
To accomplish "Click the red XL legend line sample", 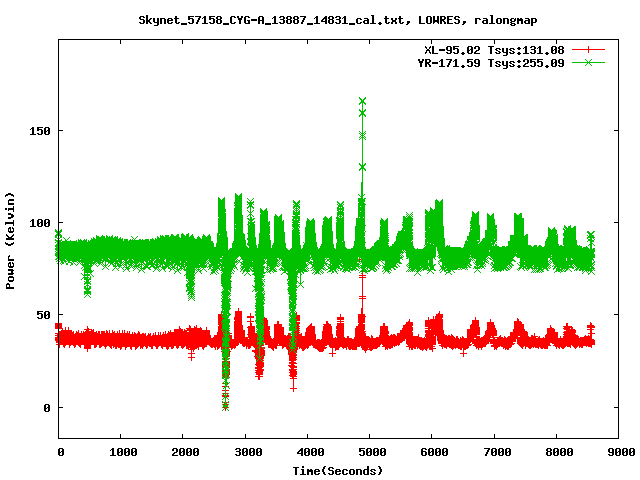I will (588, 50).
